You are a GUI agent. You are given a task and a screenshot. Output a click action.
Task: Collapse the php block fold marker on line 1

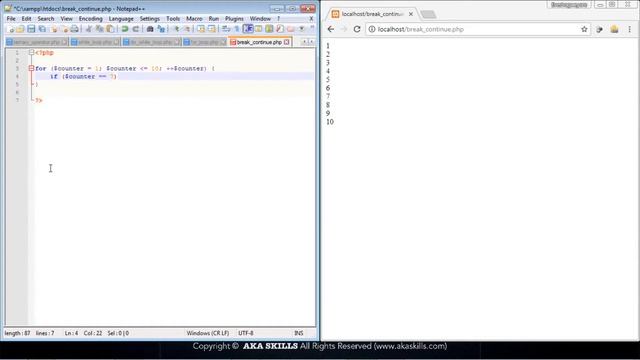click(31, 53)
